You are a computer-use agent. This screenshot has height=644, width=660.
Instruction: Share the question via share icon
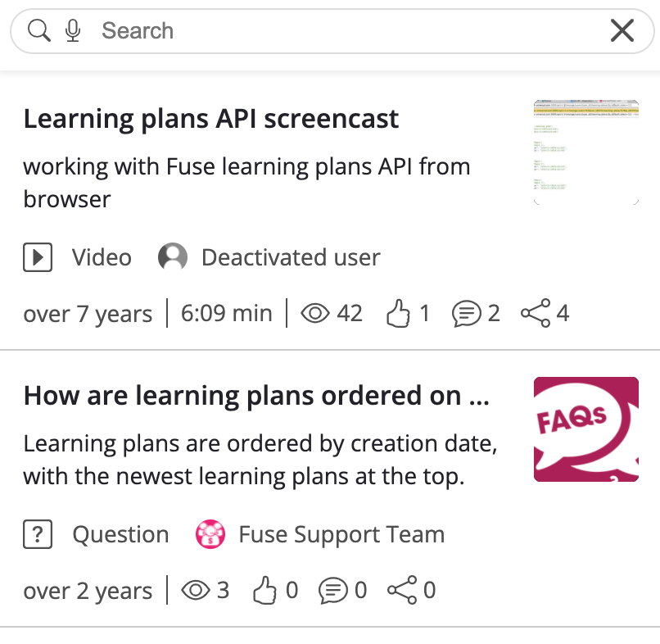[x=402, y=590]
